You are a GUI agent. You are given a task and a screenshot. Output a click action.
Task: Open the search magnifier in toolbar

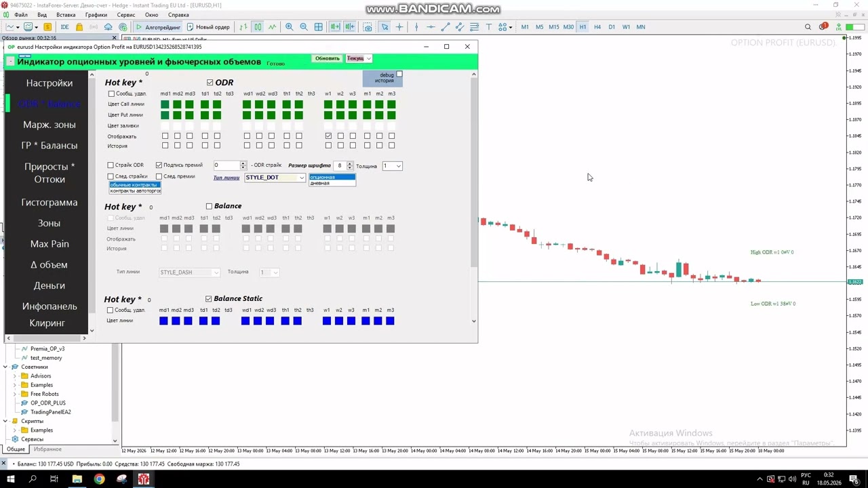click(808, 27)
